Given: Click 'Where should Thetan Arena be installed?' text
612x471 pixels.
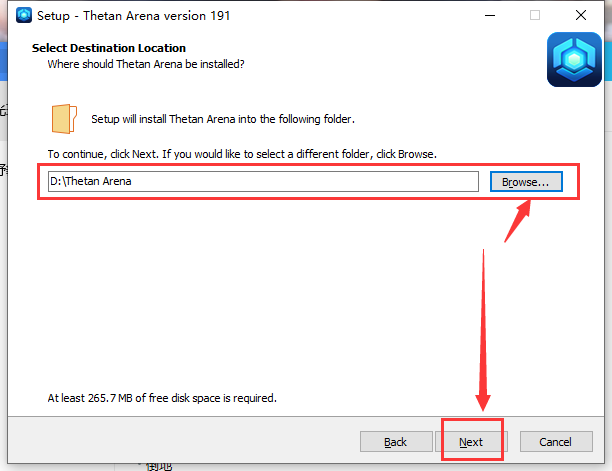Looking at the screenshot, I should [146, 64].
